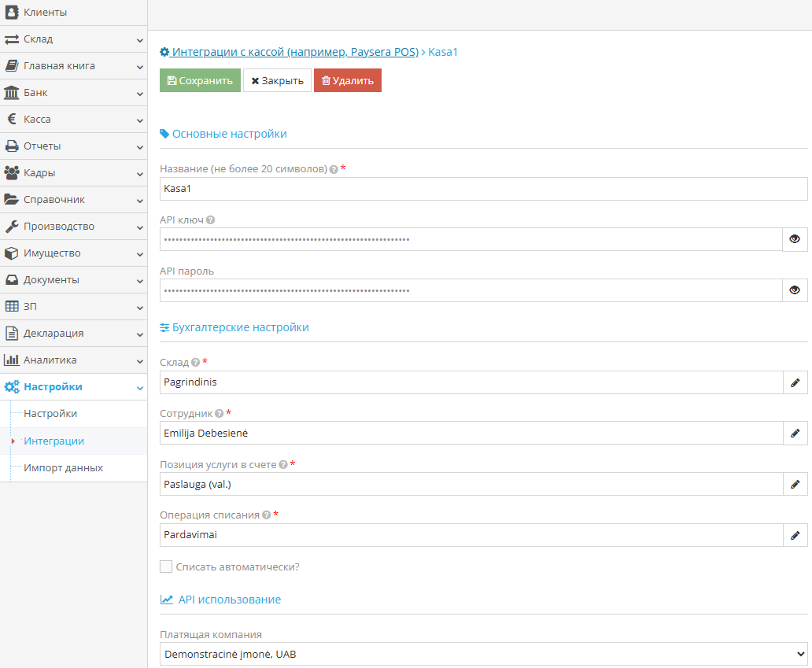Click into the Название input field
This screenshot has height=668, width=812.
(483, 189)
